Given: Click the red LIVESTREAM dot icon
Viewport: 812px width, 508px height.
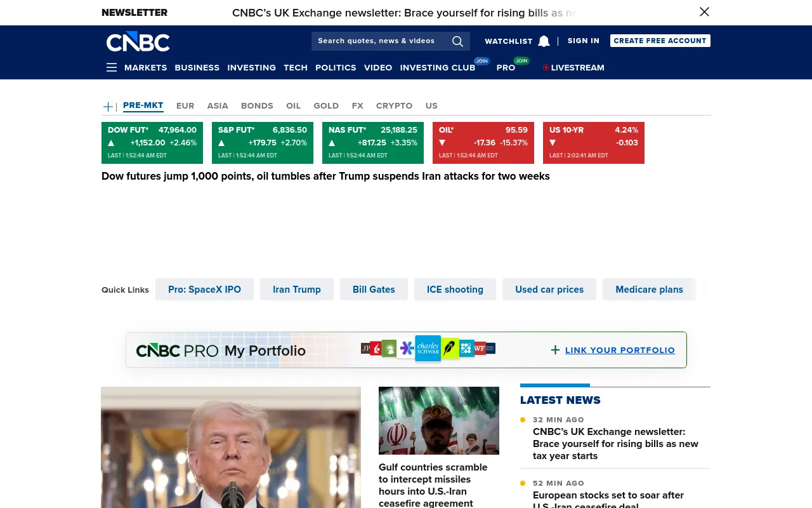Looking at the screenshot, I should click(x=546, y=67).
